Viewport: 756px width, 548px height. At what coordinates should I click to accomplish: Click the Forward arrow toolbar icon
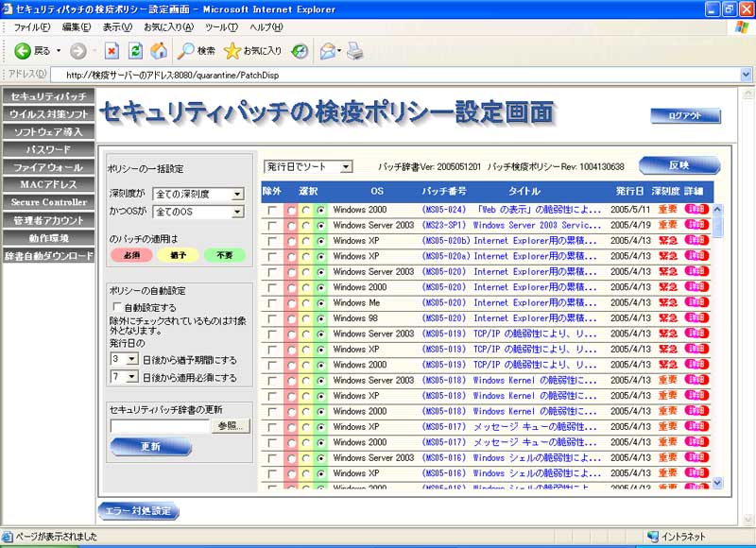(77, 51)
